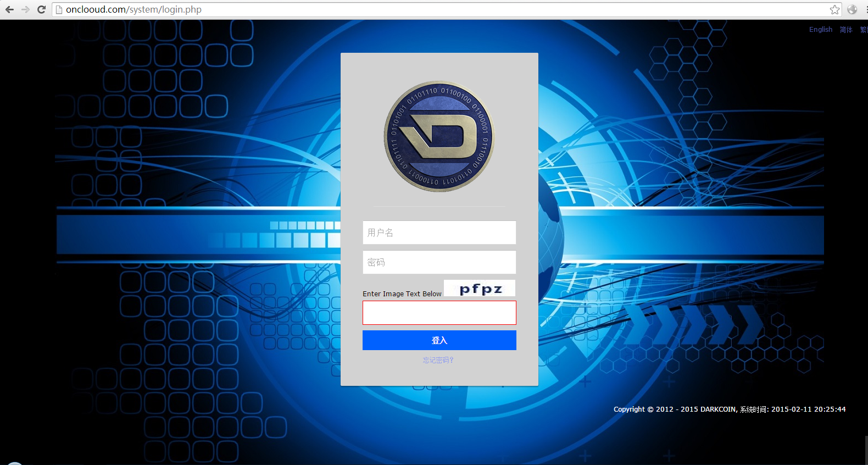Go back with the browser back arrow
This screenshot has height=465, width=868.
(9, 9)
